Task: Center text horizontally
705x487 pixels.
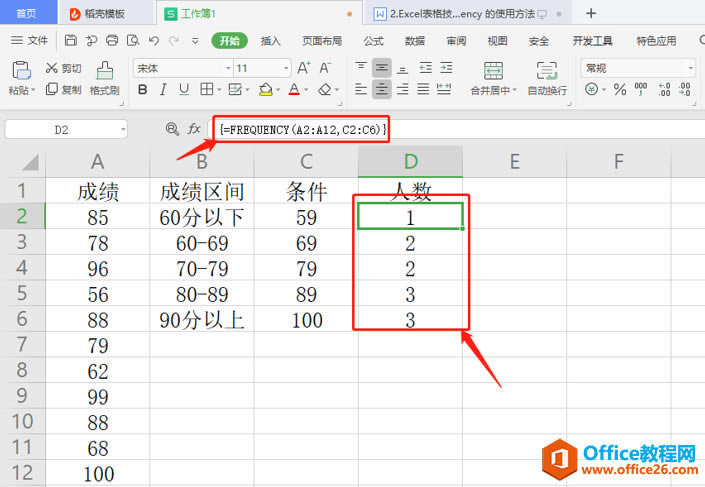Action: click(x=382, y=89)
